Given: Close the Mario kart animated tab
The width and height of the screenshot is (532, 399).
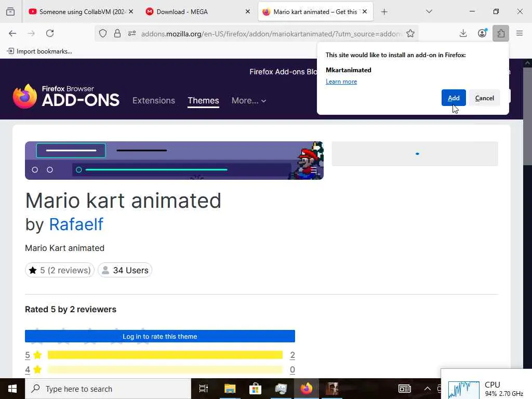Looking at the screenshot, I should pos(365,11).
